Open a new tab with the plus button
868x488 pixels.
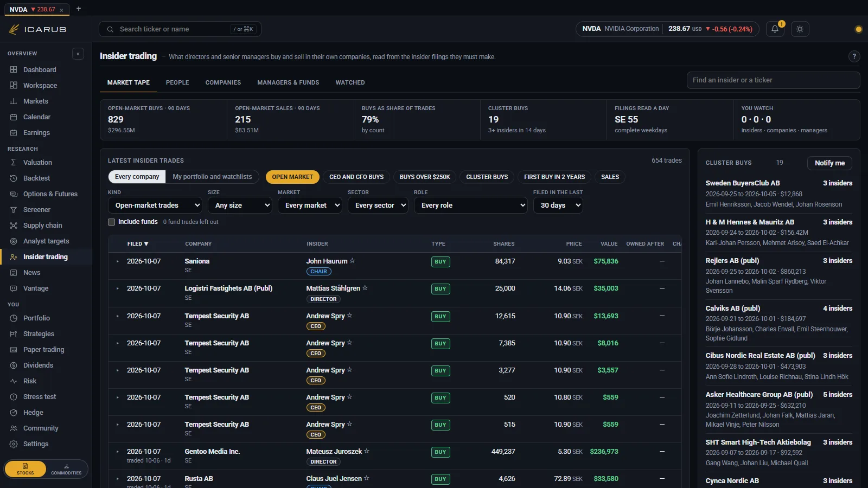pyautogui.click(x=79, y=9)
